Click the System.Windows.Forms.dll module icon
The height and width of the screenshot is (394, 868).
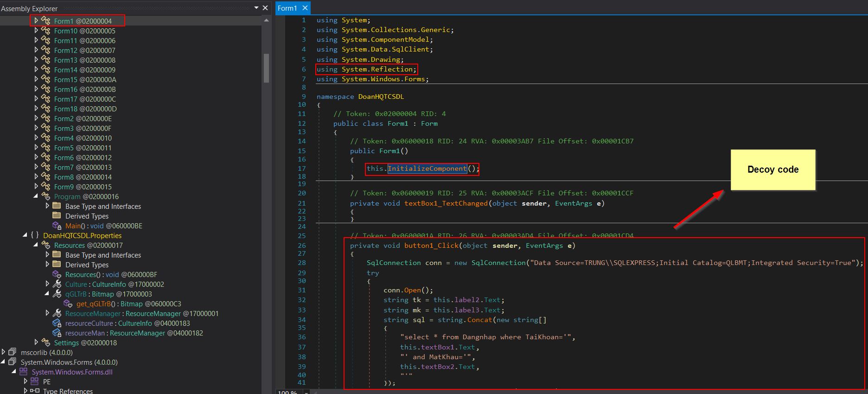coord(23,372)
